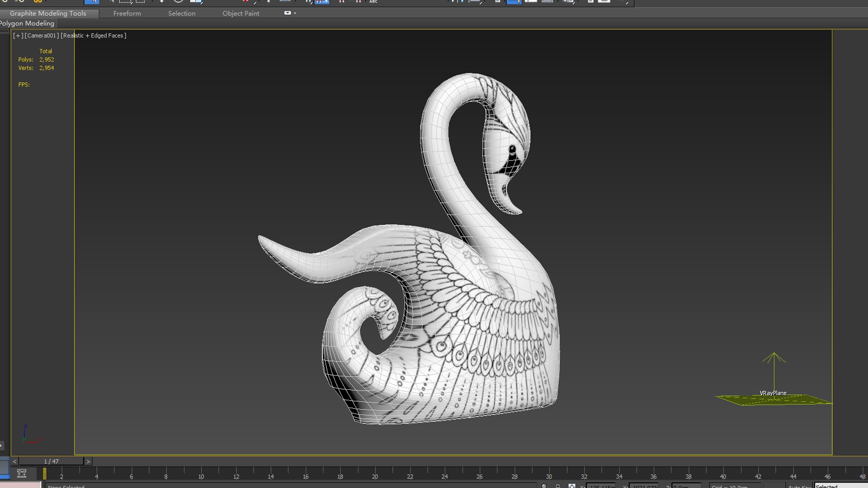Screen dimensions: 868x488
Task: Switch to the Object Paint tab
Action: click(241, 13)
